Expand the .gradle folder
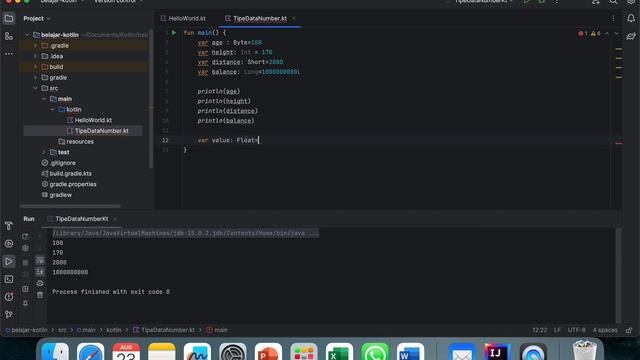 coord(36,46)
